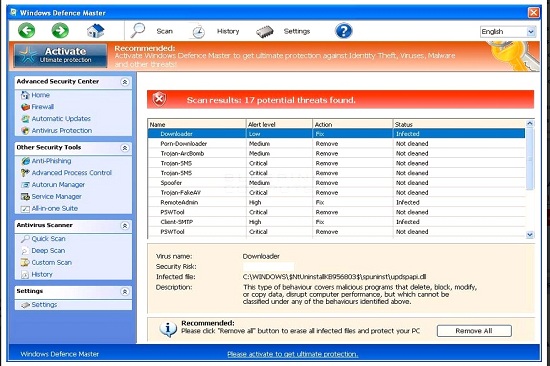Viewport: 550px width, 366px height.
Task: Click the Settings toolbar label
Action: 297,31
